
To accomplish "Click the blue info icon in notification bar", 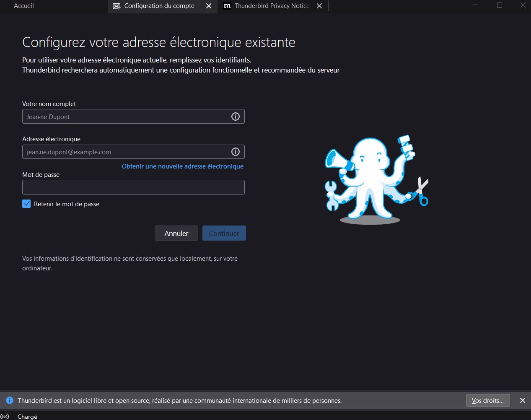I will pyautogui.click(x=10, y=400).
